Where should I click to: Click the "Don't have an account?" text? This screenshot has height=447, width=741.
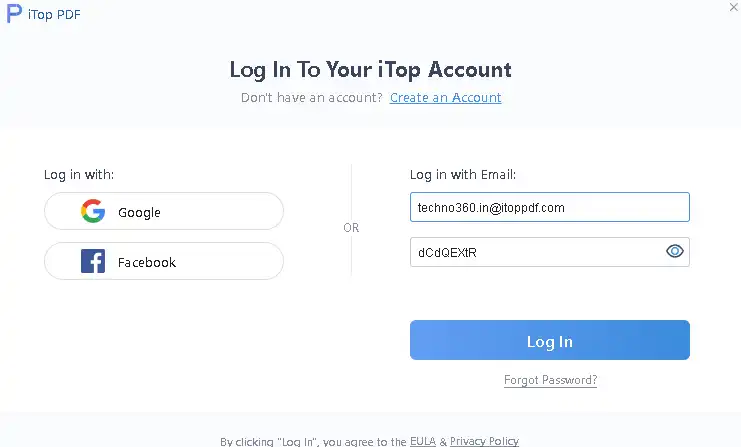coord(312,98)
